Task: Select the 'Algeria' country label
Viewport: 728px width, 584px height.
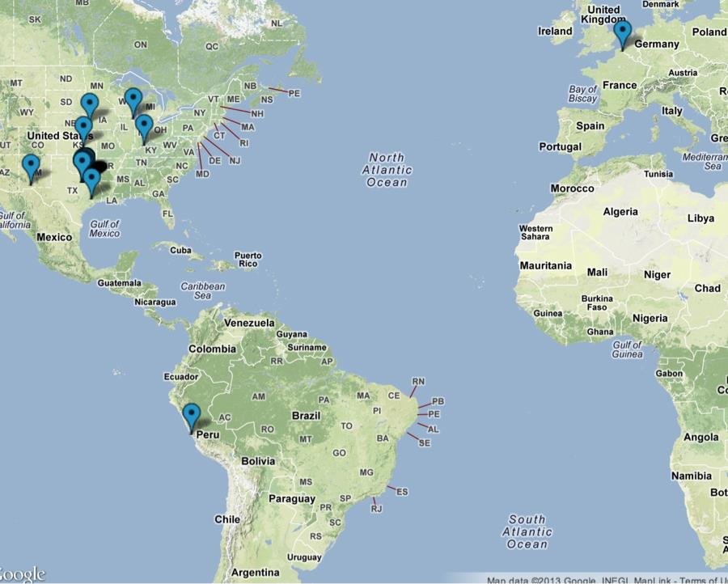Action: click(620, 212)
